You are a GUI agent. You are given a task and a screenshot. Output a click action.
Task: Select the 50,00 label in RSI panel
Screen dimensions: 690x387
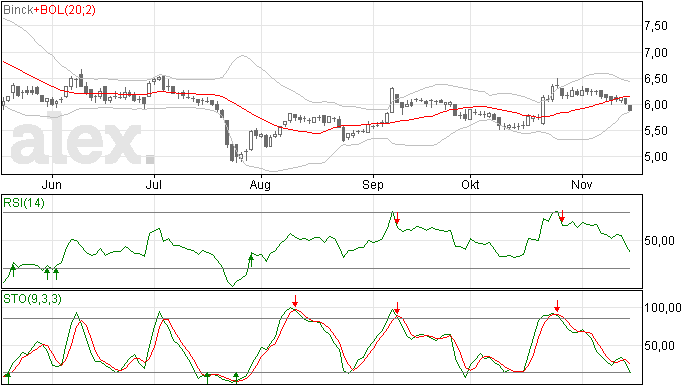659,241
